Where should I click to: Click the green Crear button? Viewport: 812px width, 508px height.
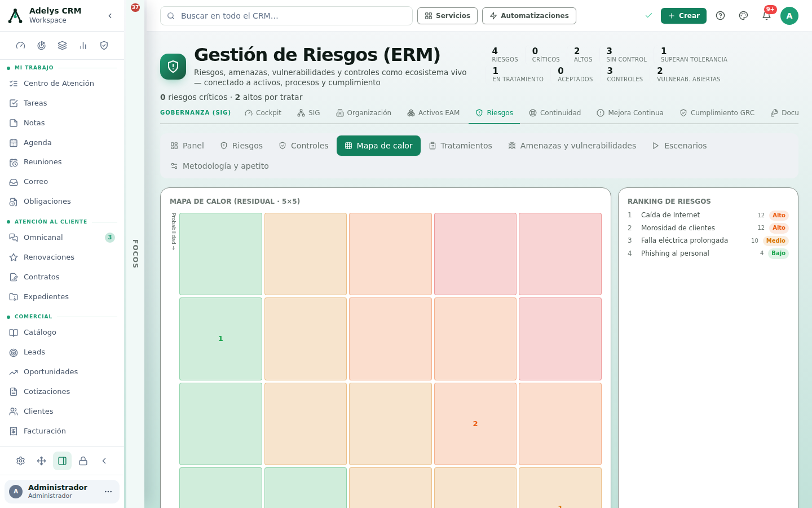[x=683, y=16]
